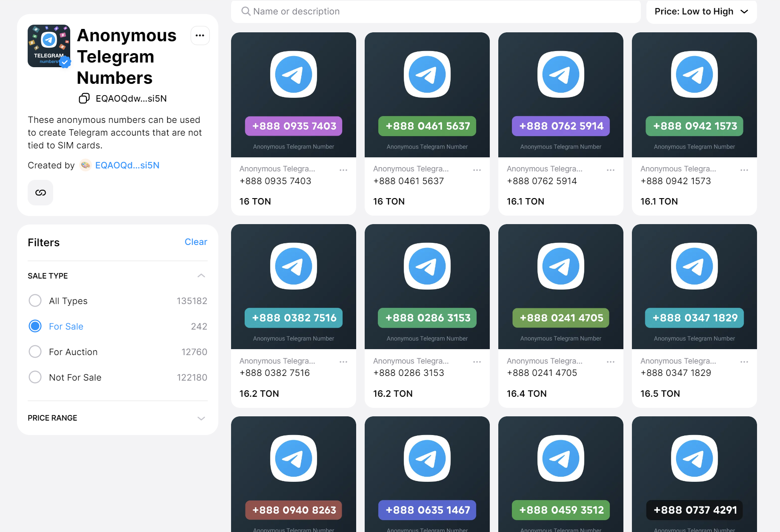Expand the PRICE RANGE filter section

[201, 418]
